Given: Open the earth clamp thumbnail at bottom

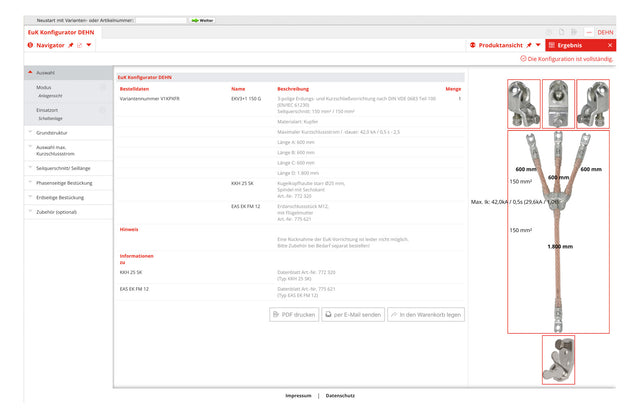Looking at the screenshot, I should 558,360.
